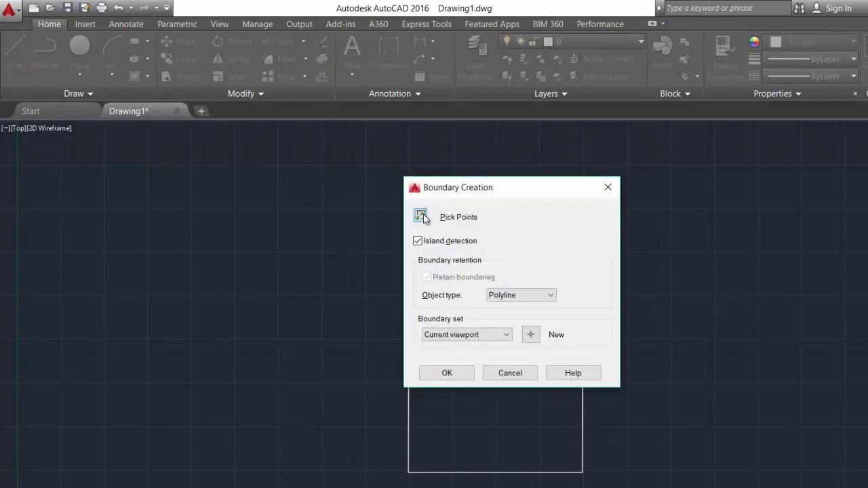Click the object color wheel swatch in Properties

click(754, 42)
